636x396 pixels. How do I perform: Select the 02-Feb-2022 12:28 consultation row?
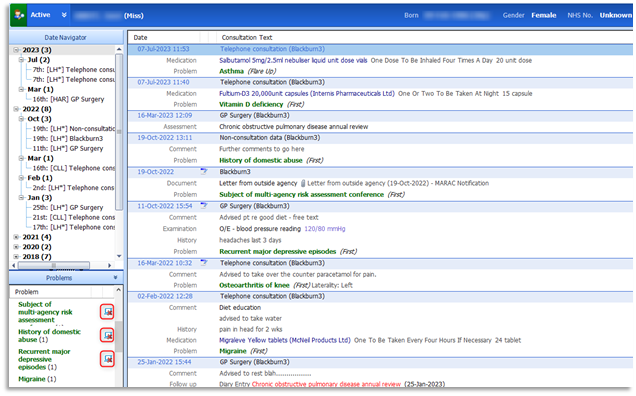coord(380,297)
